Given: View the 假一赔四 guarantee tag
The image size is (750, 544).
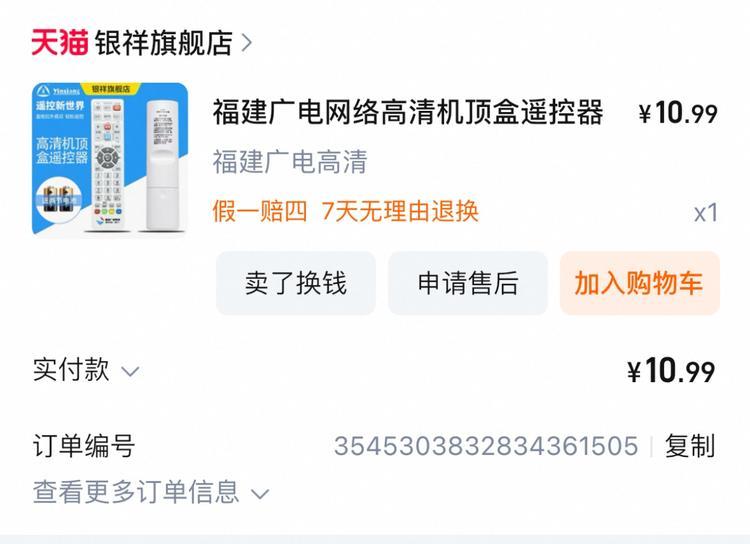Looking at the screenshot, I should click(259, 211).
